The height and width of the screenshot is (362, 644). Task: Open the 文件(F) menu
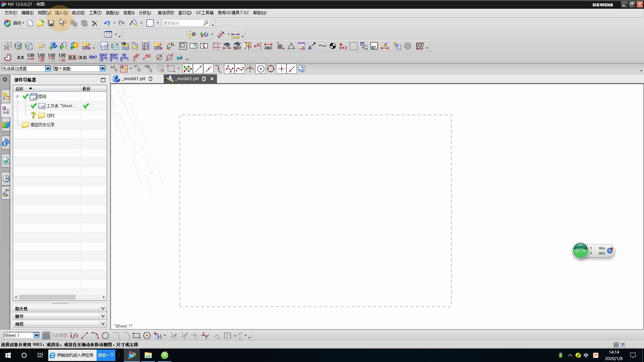[x=11, y=13]
